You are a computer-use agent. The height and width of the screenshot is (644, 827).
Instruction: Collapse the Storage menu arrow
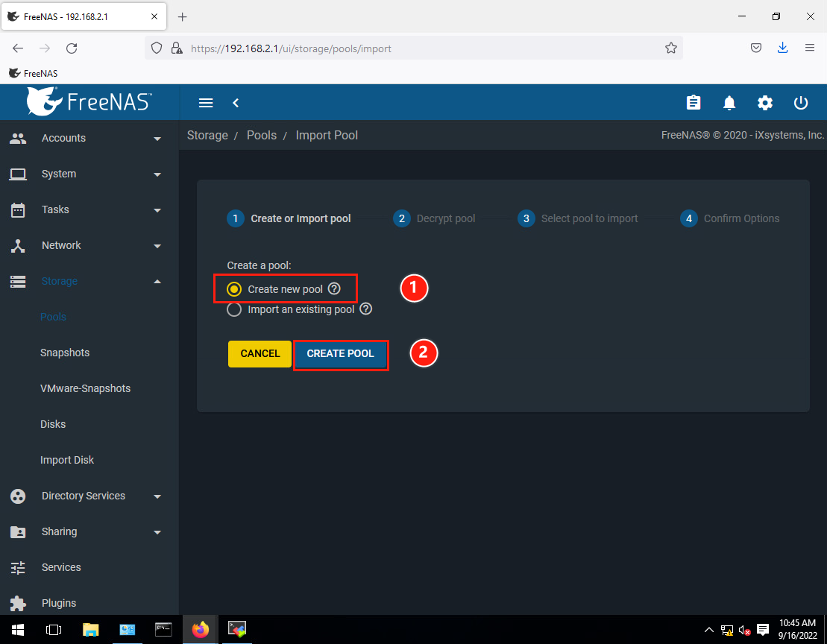157,282
